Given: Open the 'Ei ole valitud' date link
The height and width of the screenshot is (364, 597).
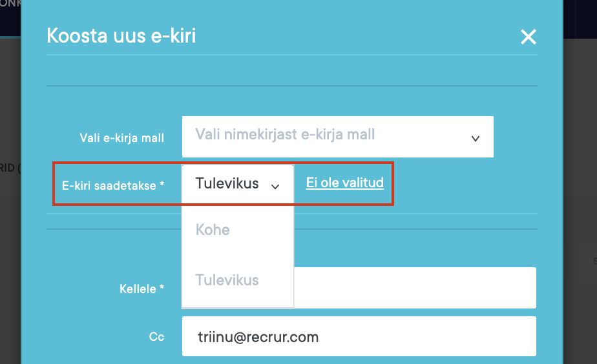Looking at the screenshot, I should pyautogui.click(x=344, y=183).
